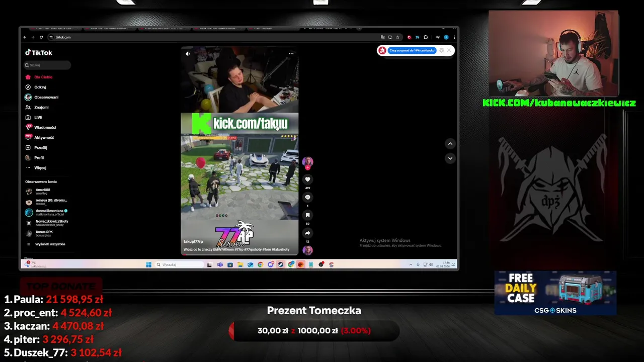Viewport: 644px width, 362px height.
Task: Open the browser extensions puzzle icon
Action: pos(426,37)
